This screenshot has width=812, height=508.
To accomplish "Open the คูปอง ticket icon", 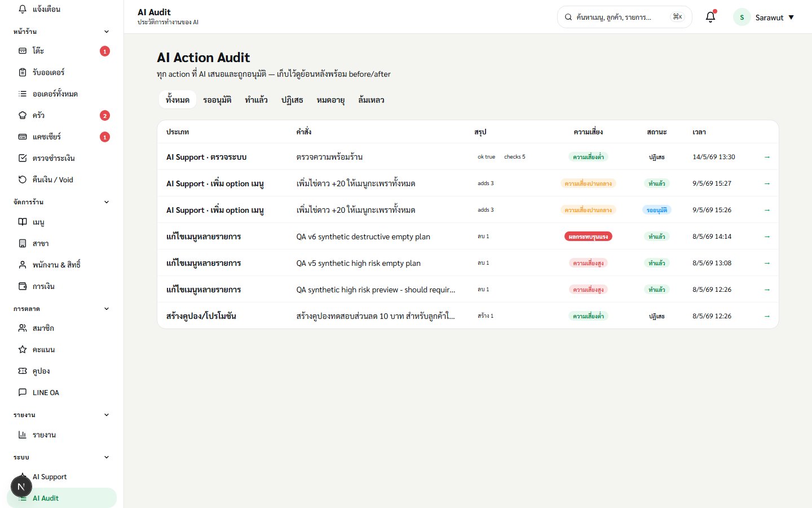I will click(x=23, y=371).
